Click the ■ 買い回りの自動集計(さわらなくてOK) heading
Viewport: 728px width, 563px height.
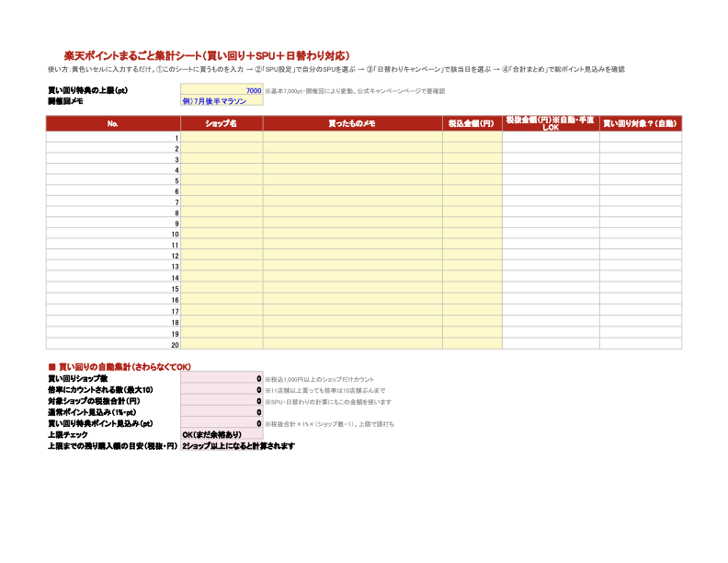coord(119,367)
